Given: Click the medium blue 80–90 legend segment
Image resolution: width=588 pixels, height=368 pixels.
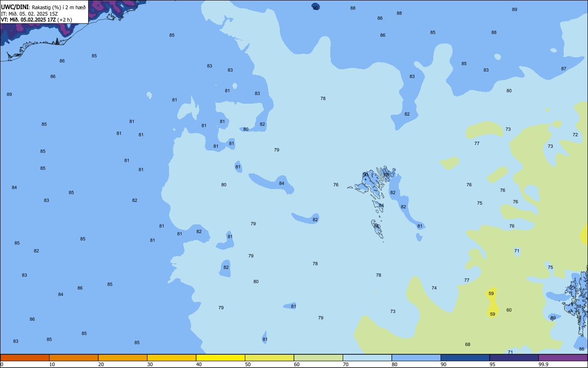Looking at the screenshot, I should pyautogui.click(x=416, y=357).
